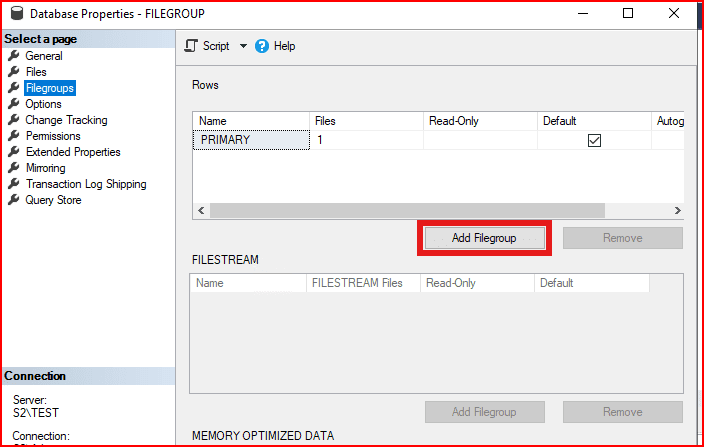Click the right arrow of horizontal scrollbar
704x447 pixels.
tap(677, 211)
